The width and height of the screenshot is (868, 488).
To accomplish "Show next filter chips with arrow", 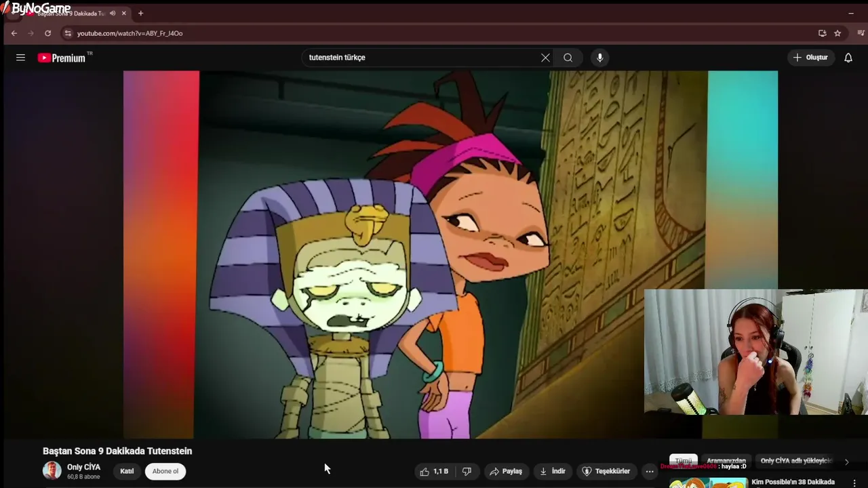I will (846, 462).
